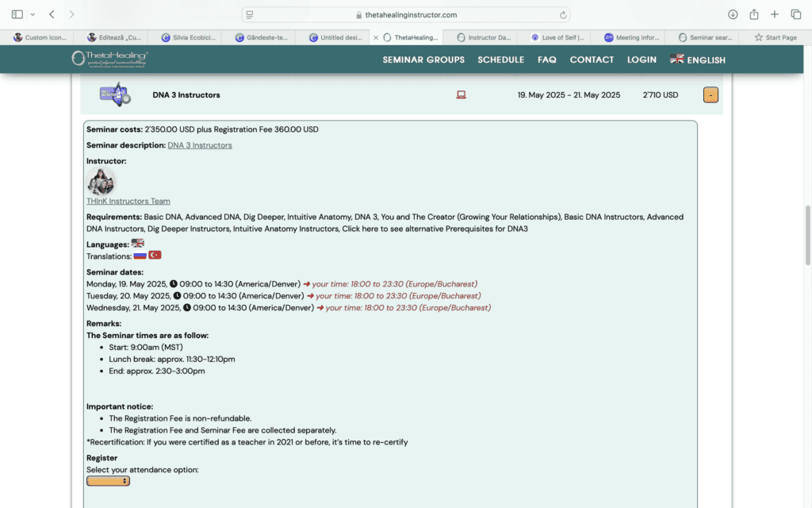Go back with the browser back arrow
812x508 pixels.
coord(52,14)
